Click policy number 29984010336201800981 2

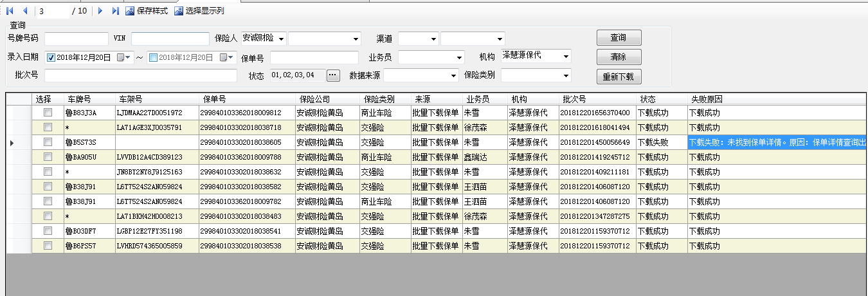[247, 113]
